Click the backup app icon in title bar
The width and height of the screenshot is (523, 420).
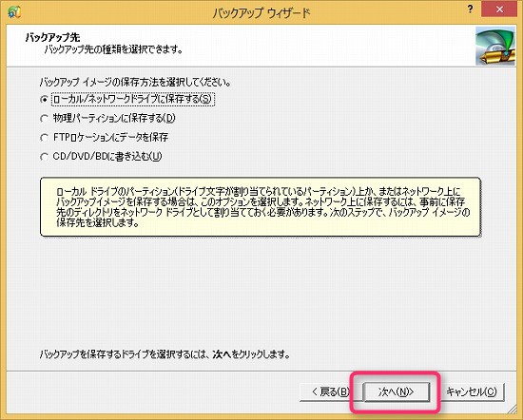(14, 12)
